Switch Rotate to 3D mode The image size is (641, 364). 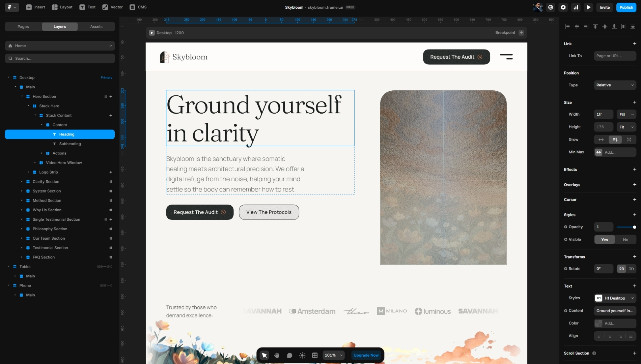[631, 269]
